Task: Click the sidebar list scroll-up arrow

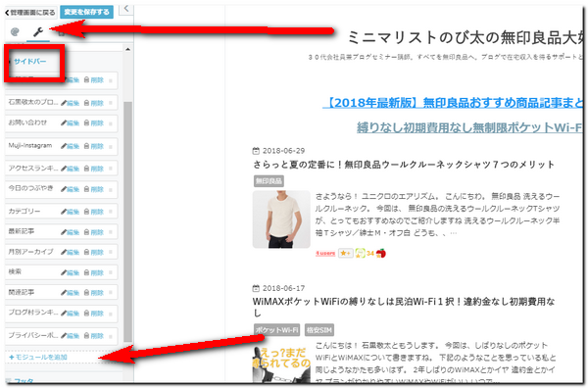Action: coord(127,50)
